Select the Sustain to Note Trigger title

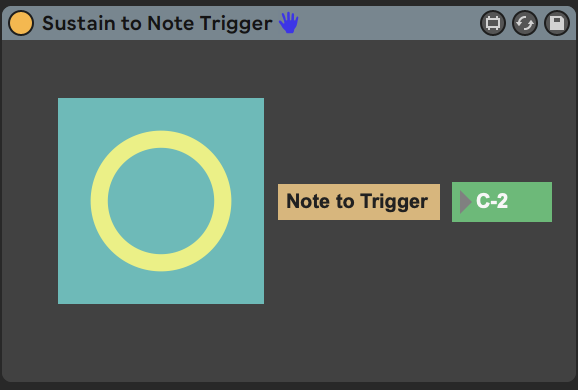coord(157,23)
